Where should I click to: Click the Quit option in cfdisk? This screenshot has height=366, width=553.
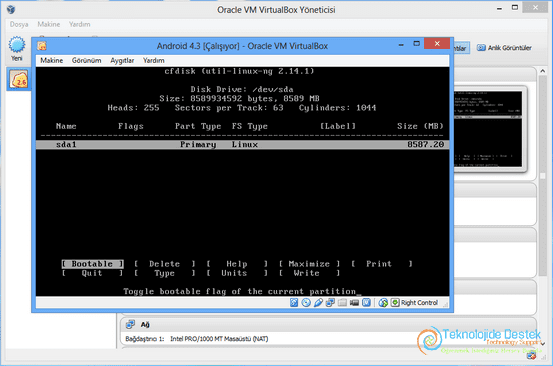click(92, 273)
